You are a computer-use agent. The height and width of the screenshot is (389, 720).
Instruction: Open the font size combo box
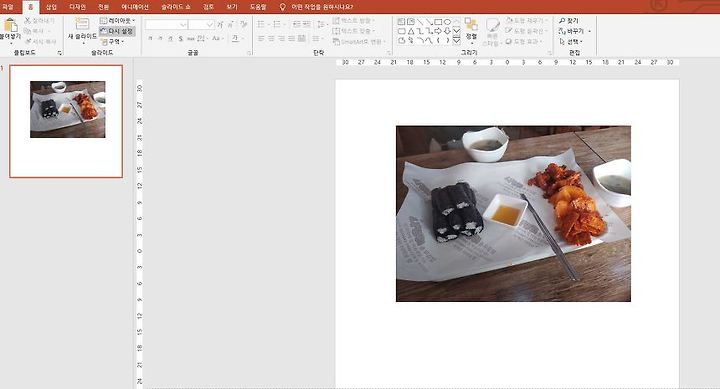(201, 24)
